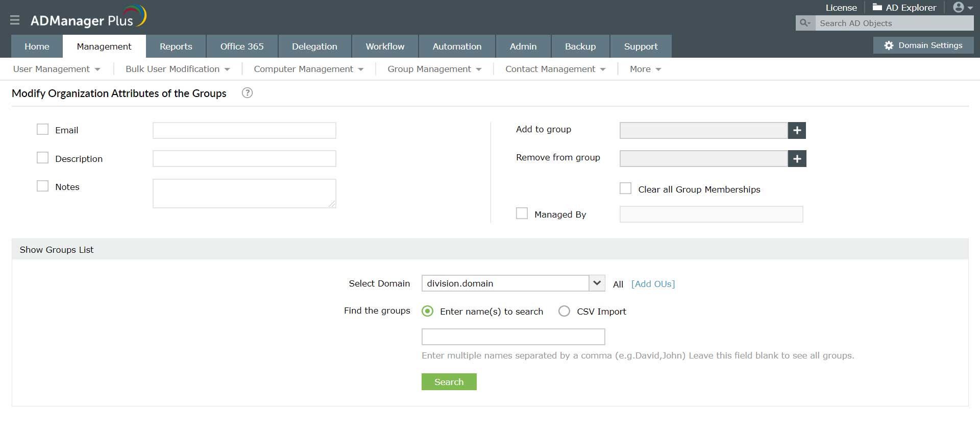Click the plus icon beside Add to group
The width and height of the screenshot is (980, 430).
pos(797,130)
